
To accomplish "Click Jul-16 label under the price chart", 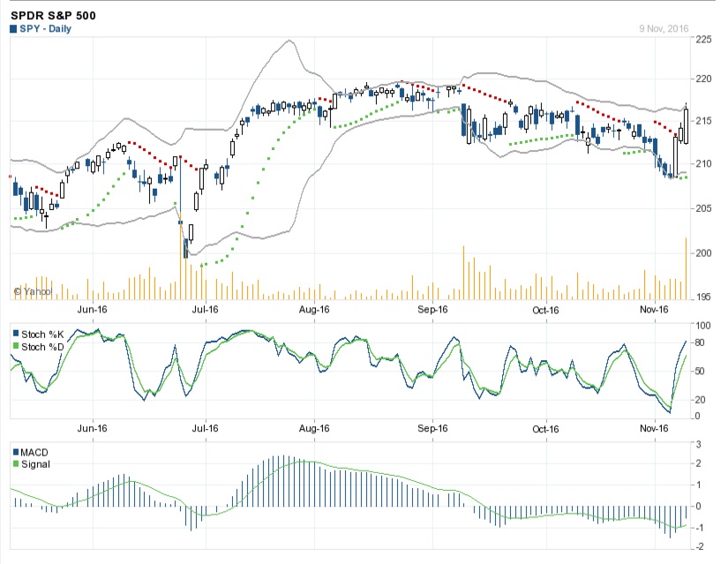I will click(205, 310).
